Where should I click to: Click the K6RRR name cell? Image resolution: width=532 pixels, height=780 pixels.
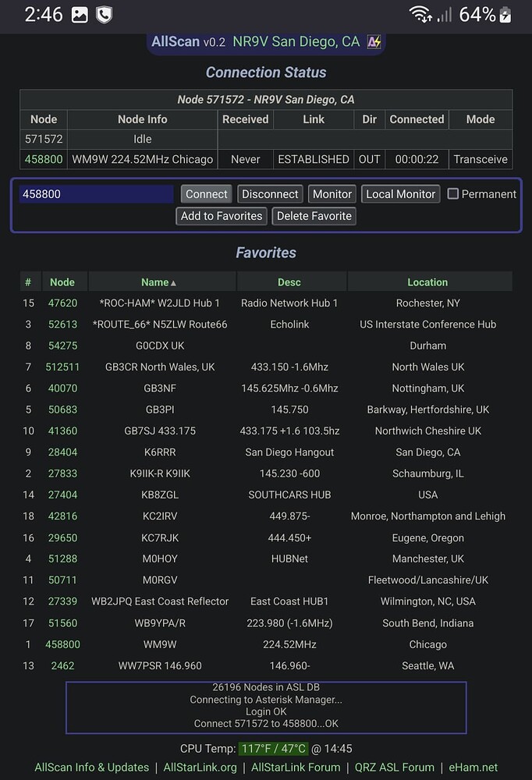160,452
